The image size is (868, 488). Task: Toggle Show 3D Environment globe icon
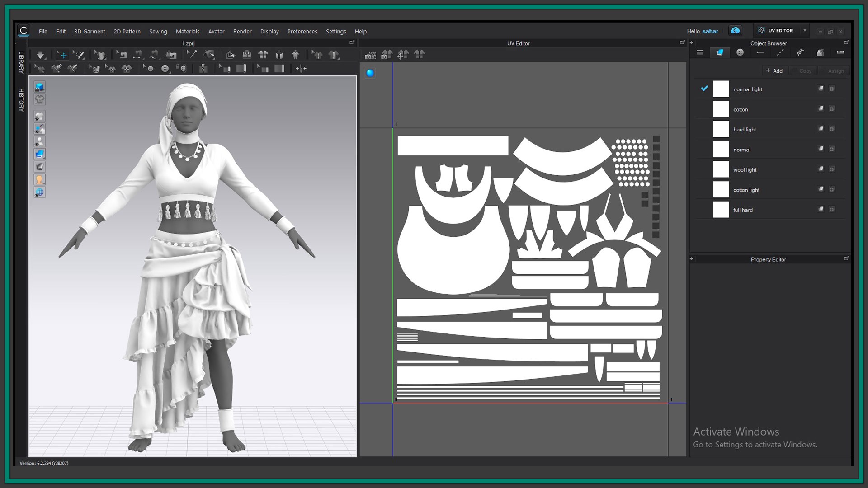pos(40,192)
